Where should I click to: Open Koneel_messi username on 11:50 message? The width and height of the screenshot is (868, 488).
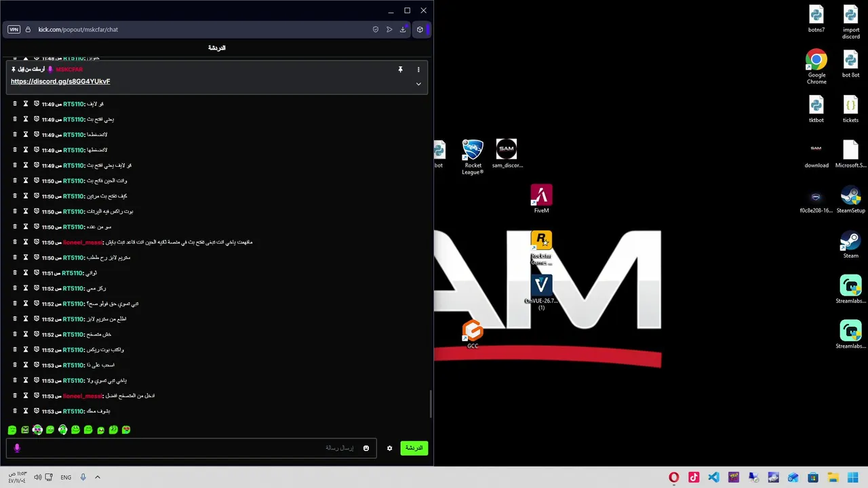point(83,242)
